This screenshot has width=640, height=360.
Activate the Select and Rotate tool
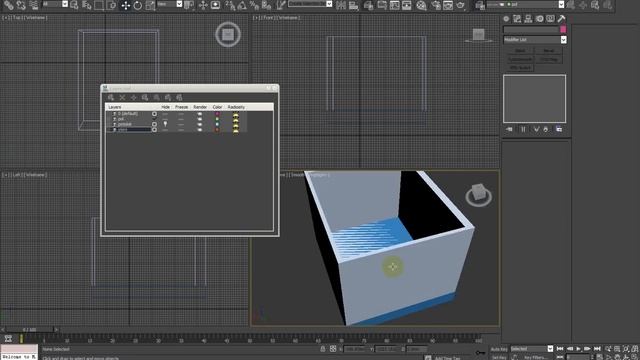138,5
